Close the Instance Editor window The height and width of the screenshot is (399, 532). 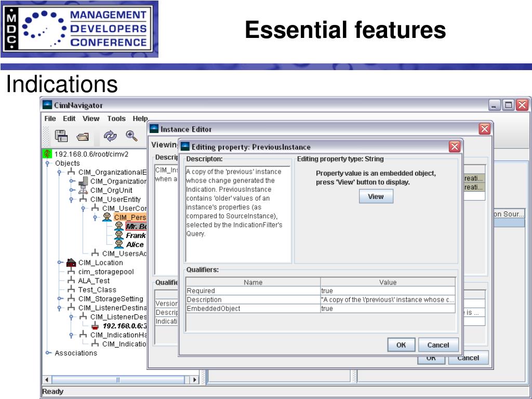coord(485,129)
